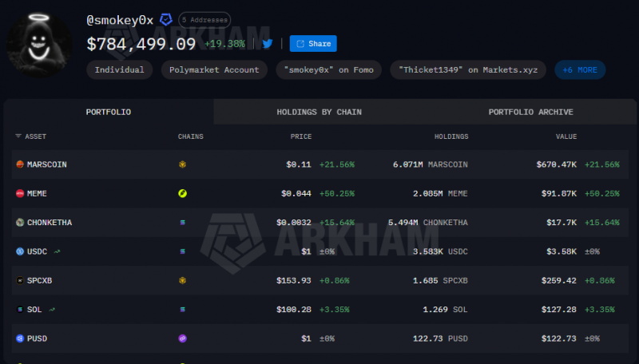Switch to the PORTFOLIO tab
The width and height of the screenshot is (639, 364).
tap(109, 112)
